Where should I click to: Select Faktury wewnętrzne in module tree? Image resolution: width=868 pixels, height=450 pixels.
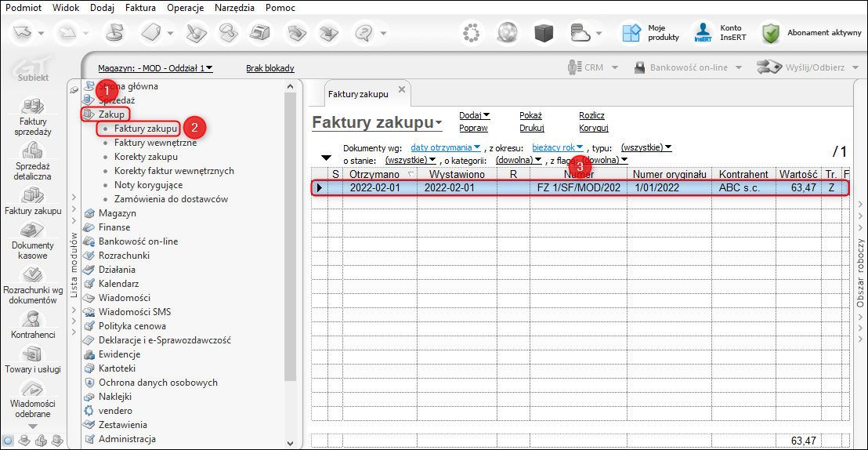(x=155, y=143)
